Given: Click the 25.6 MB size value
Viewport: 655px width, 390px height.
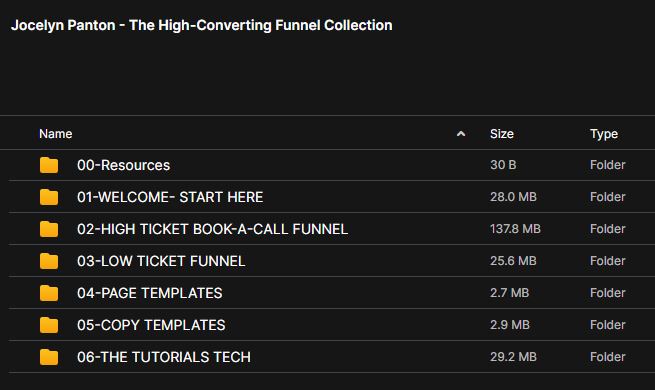Looking at the screenshot, I should 513,261.
